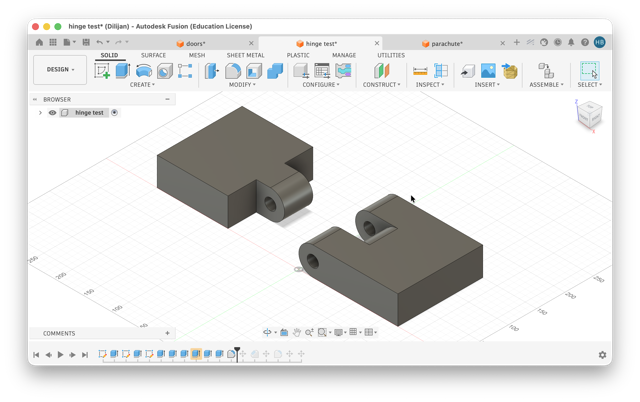
Task: Open a new design tab with plus
Action: tap(516, 42)
